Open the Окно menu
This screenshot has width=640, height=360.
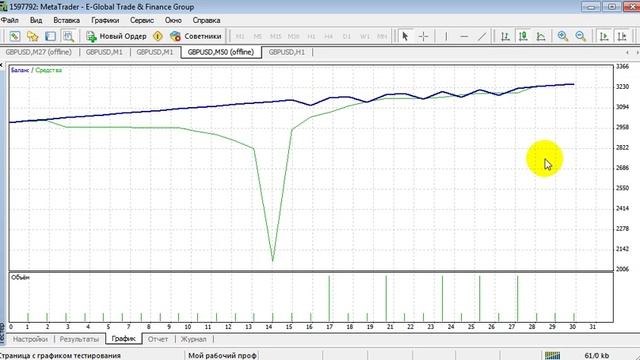[x=173, y=20]
